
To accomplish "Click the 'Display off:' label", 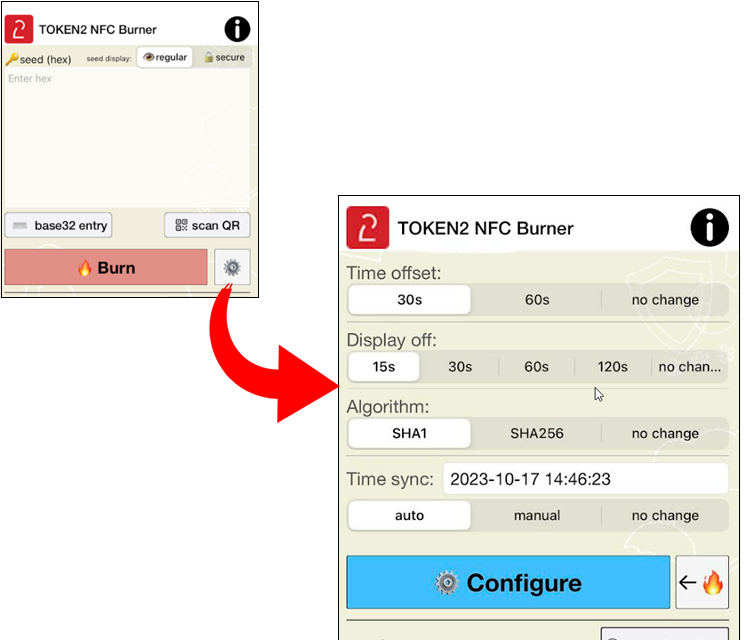I will tap(391, 340).
